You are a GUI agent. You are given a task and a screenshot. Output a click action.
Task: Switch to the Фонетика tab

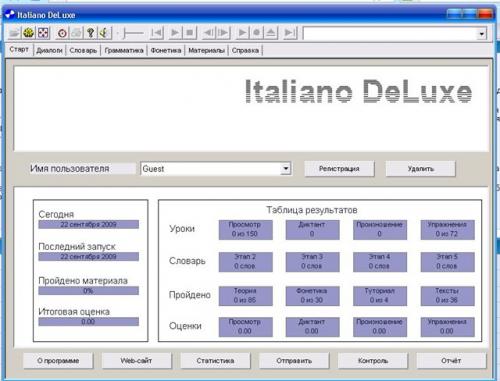(166, 50)
